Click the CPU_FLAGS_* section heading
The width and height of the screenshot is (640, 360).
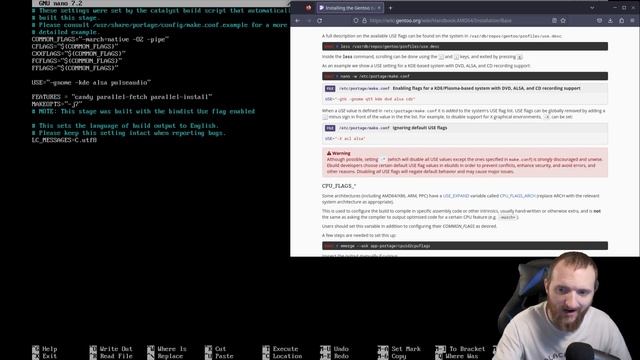click(x=339, y=186)
